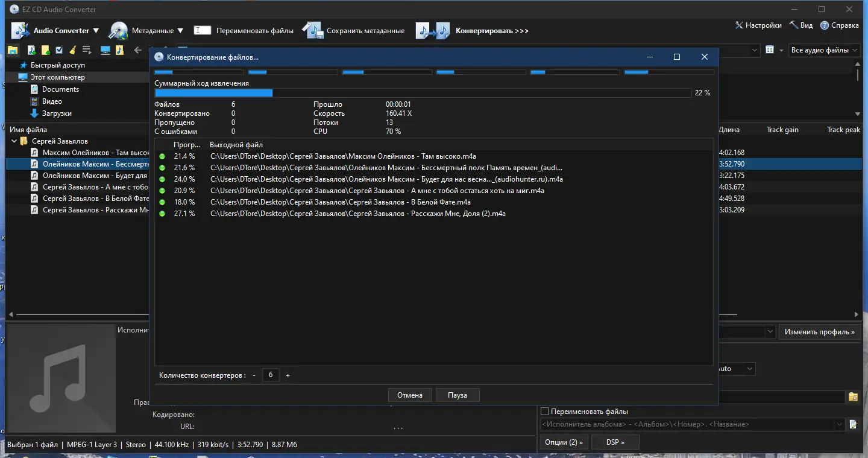Click the browse output folder icon
Image resolution: width=868 pixels, height=458 pixels.
(x=853, y=397)
